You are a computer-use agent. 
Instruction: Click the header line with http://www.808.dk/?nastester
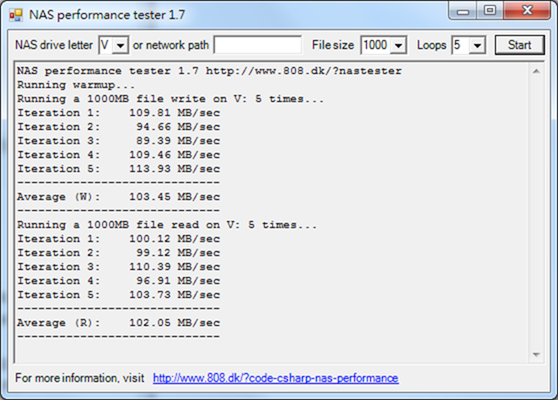click(x=209, y=71)
